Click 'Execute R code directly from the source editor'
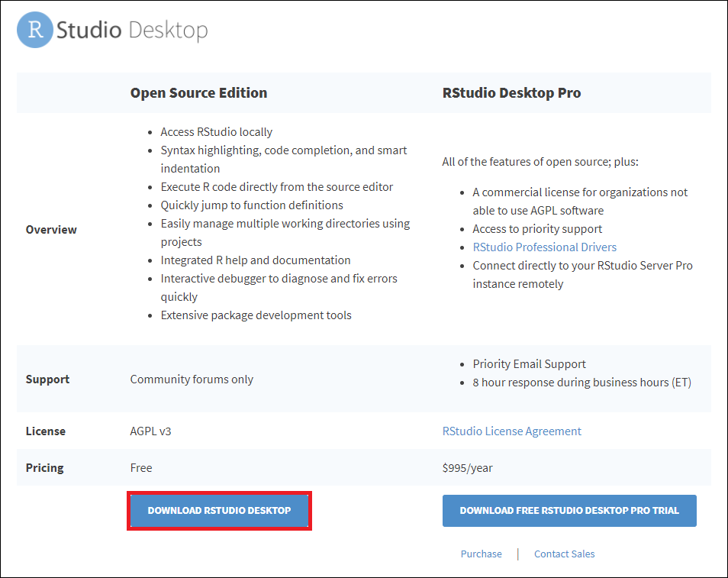This screenshot has width=728, height=578. [x=277, y=187]
